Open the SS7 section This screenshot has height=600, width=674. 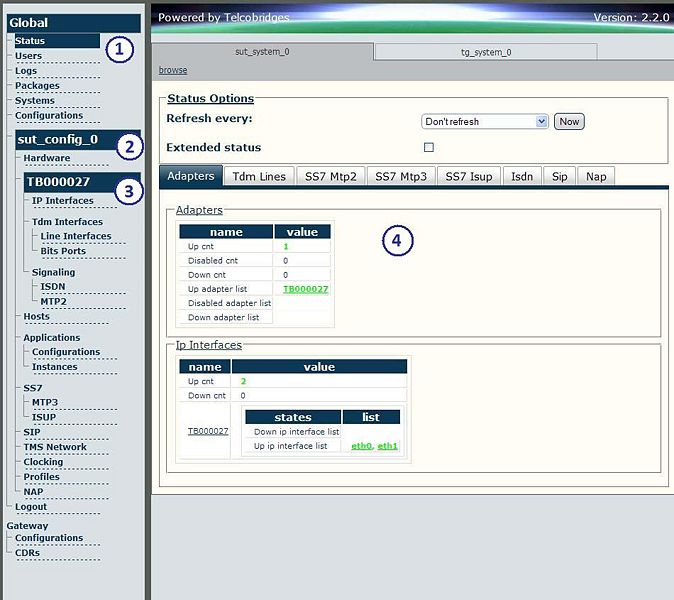33,388
